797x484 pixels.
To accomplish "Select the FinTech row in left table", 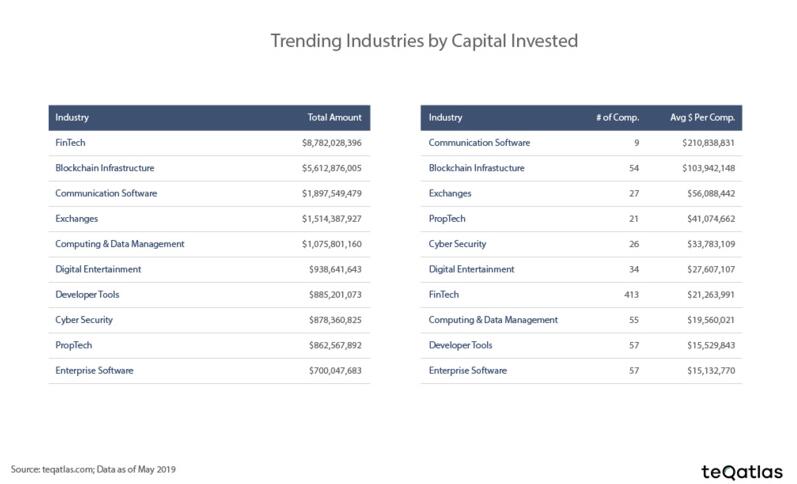I will click(x=209, y=143).
